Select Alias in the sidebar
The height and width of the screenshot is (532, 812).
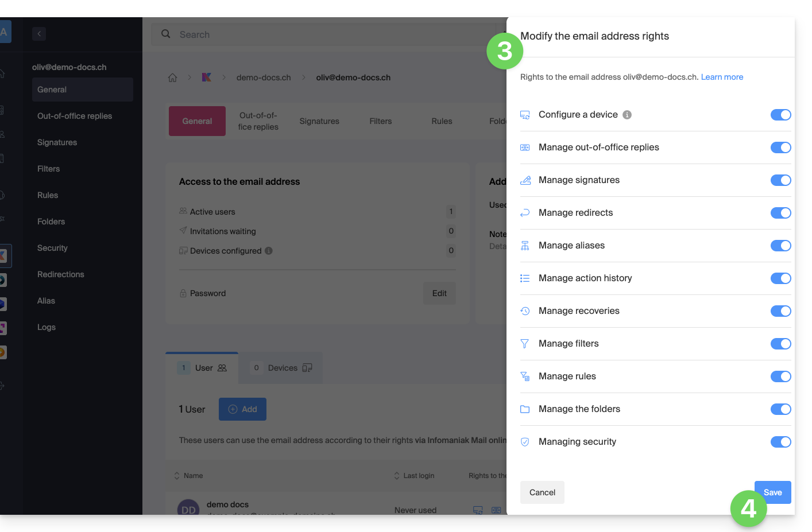pyautogui.click(x=46, y=301)
